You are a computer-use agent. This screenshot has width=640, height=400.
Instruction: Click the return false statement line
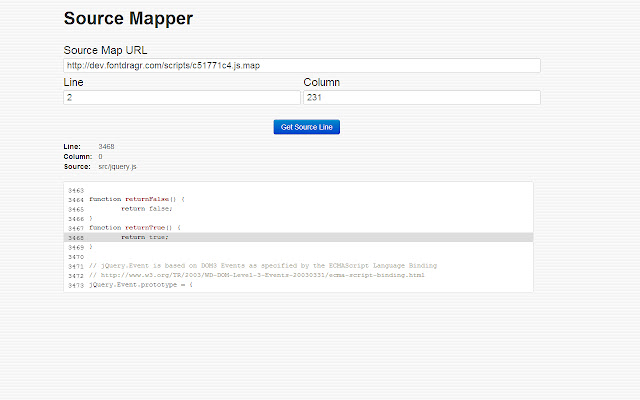tap(147, 209)
